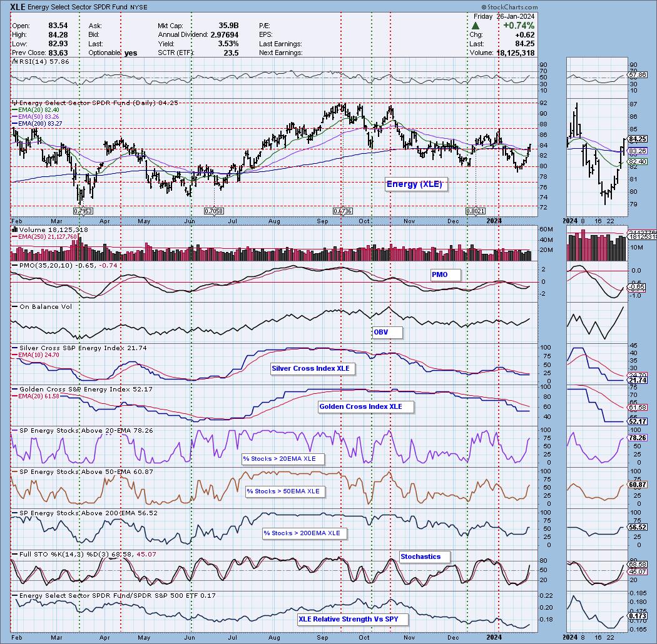This screenshot has width=657, height=644.
Task: Click the Stochastics annotation label box
Action: (425, 557)
